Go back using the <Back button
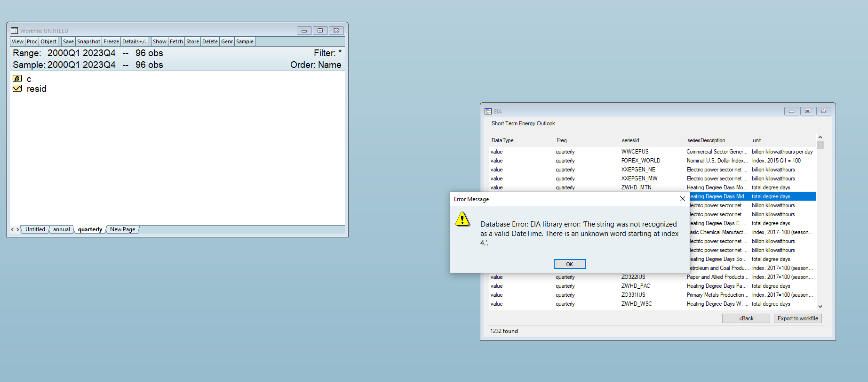 point(746,318)
